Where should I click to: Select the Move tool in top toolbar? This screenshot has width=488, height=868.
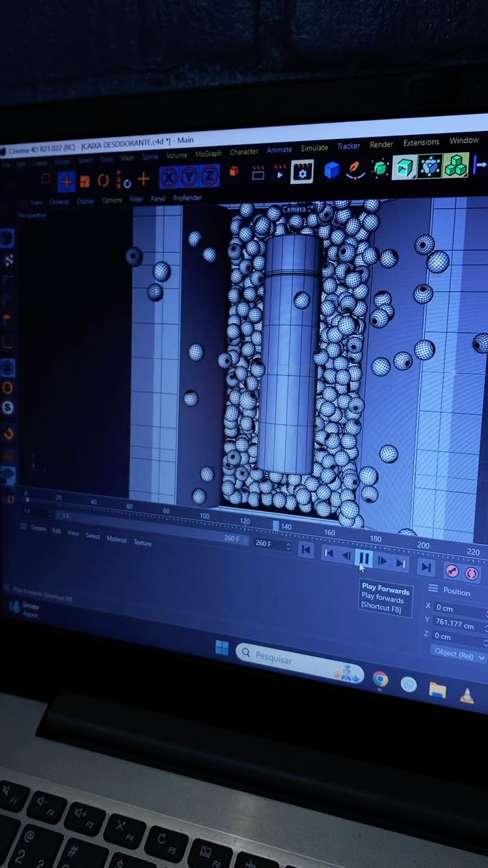tap(66, 181)
